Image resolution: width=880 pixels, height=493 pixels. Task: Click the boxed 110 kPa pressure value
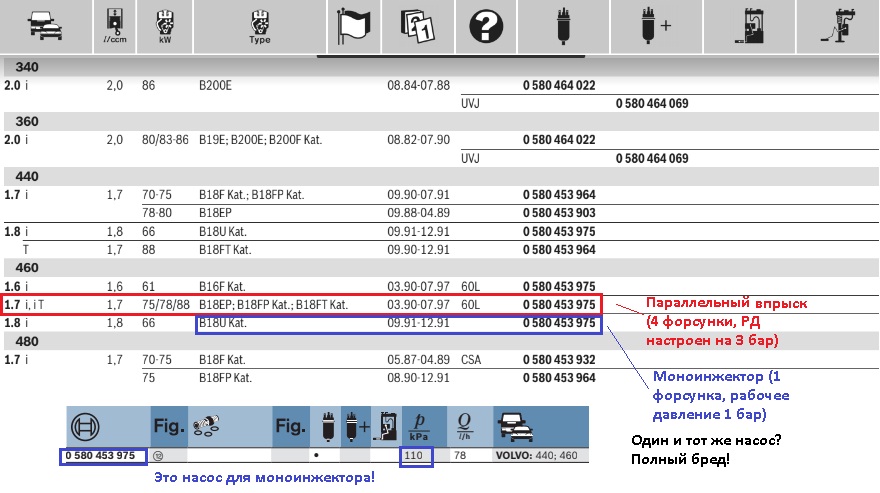pyautogui.click(x=415, y=456)
